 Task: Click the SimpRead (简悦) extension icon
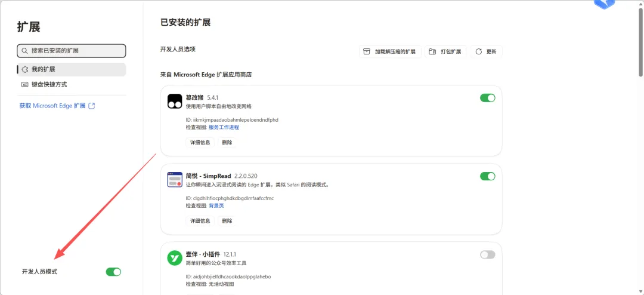coord(175,180)
